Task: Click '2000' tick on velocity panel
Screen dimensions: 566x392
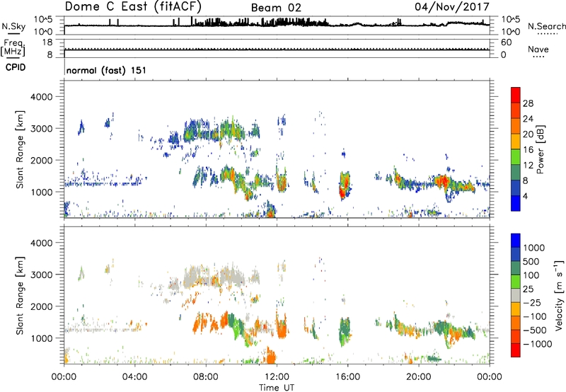Action: coord(42,306)
